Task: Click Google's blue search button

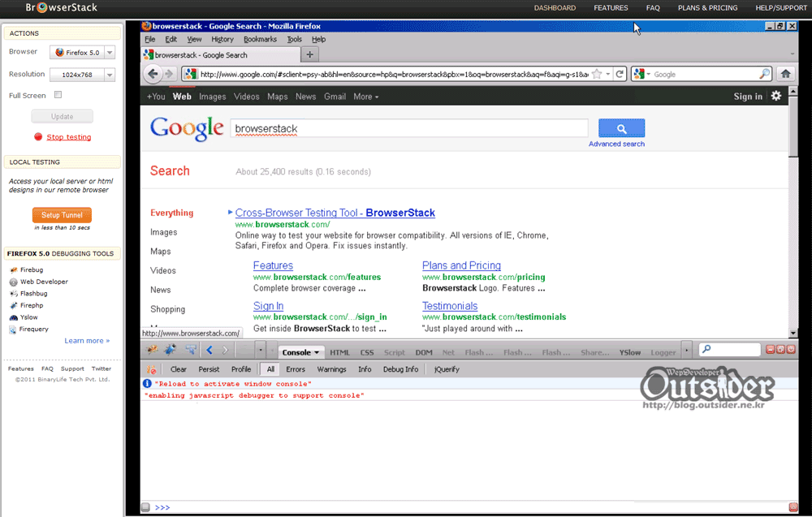Action: coord(621,128)
